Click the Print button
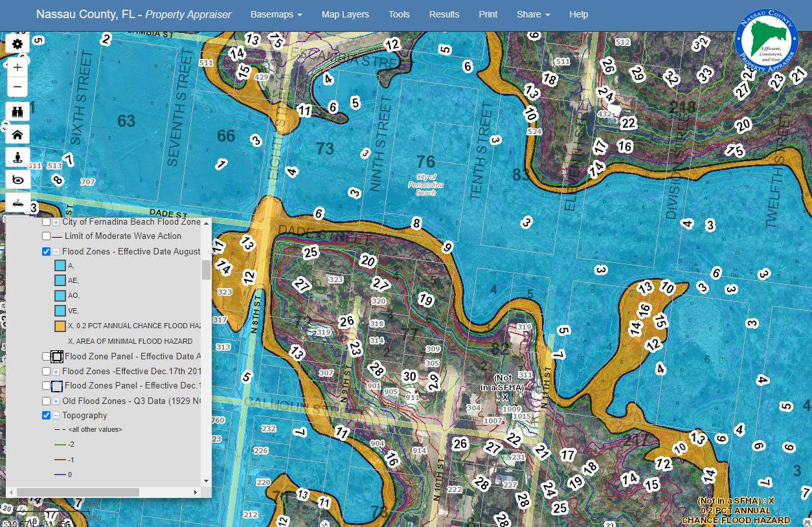This screenshot has height=527, width=812. coord(488,14)
